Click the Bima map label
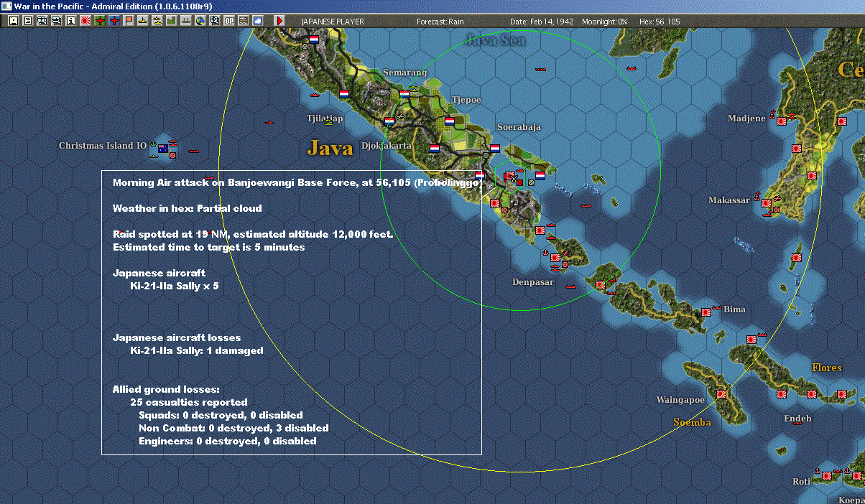865x504 pixels. 734,309
